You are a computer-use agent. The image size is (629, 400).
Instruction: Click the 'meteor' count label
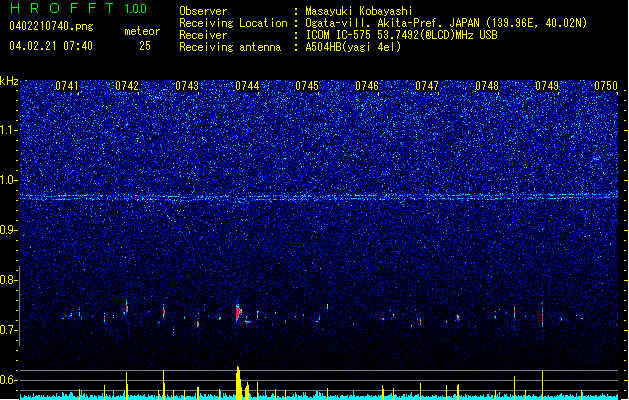click(142, 31)
